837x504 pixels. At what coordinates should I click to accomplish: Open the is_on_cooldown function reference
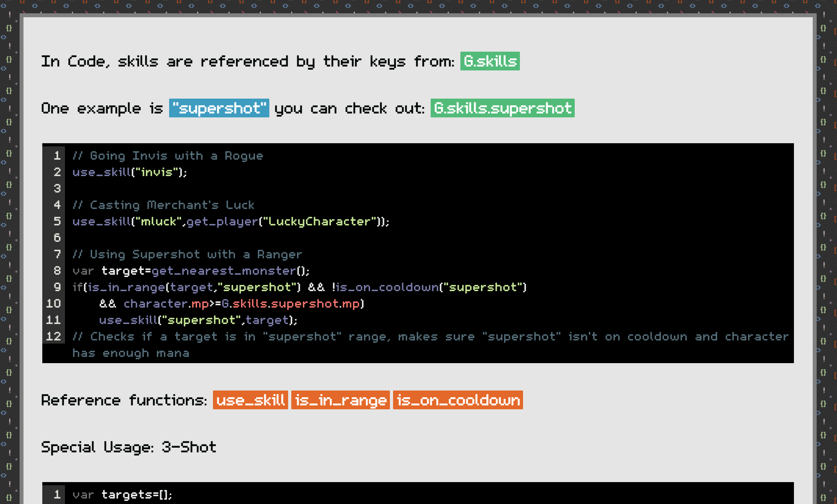[x=458, y=400]
